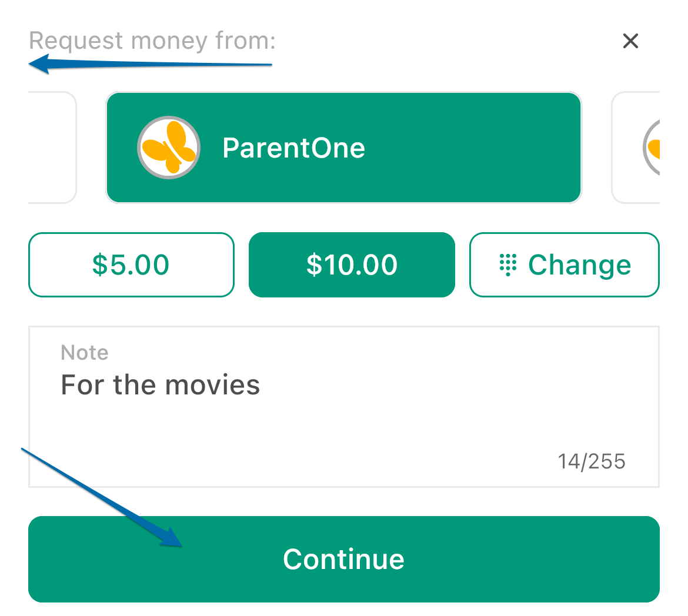Screen dimensions: 688x616
Task: Place cursor in "For the movies" text
Action: point(160,385)
